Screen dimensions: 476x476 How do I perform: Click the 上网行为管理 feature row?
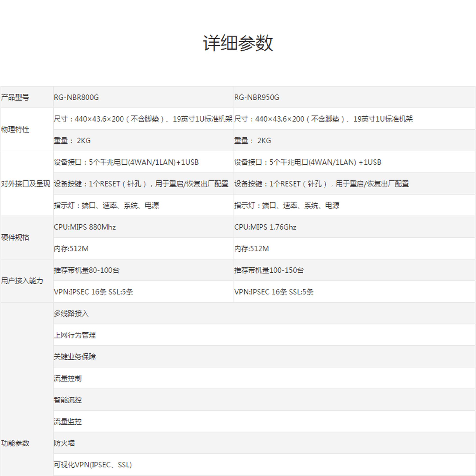click(264, 335)
